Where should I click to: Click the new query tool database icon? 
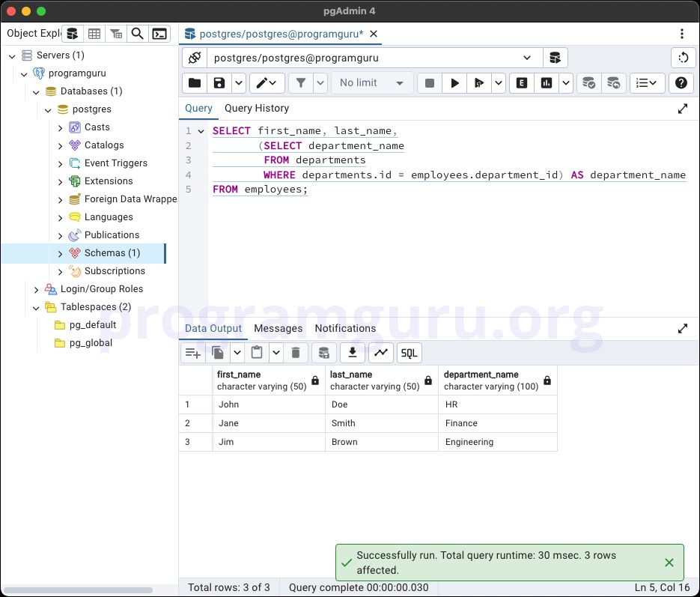[x=555, y=58]
